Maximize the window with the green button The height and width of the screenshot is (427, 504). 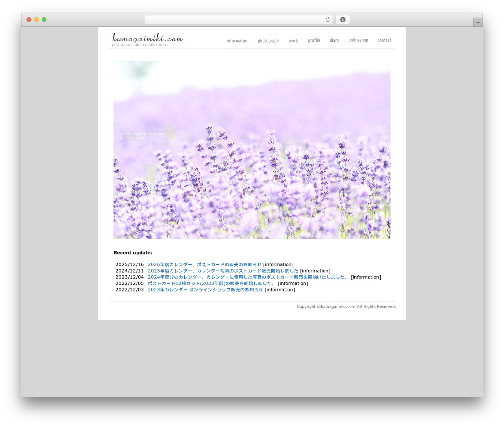click(x=44, y=20)
